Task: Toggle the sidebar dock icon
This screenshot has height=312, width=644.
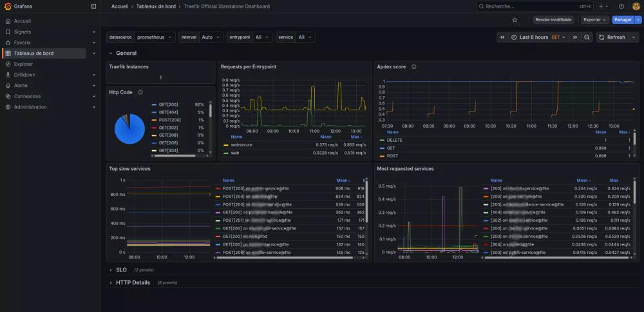Action: coord(93,6)
